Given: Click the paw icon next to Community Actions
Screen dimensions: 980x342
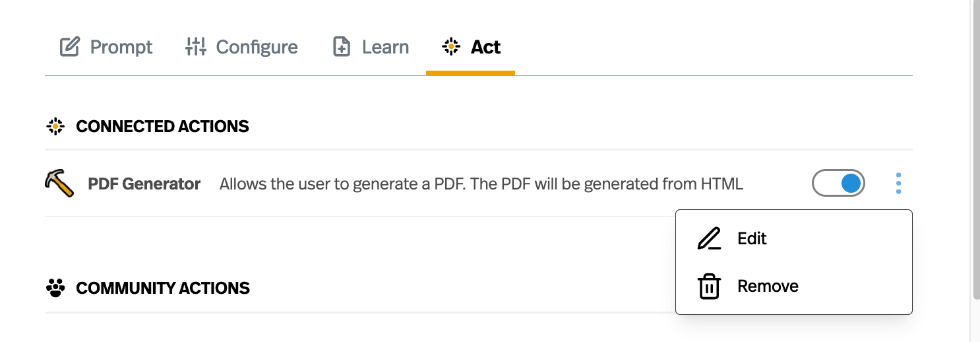Looking at the screenshot, I should [x=55, y=288].
